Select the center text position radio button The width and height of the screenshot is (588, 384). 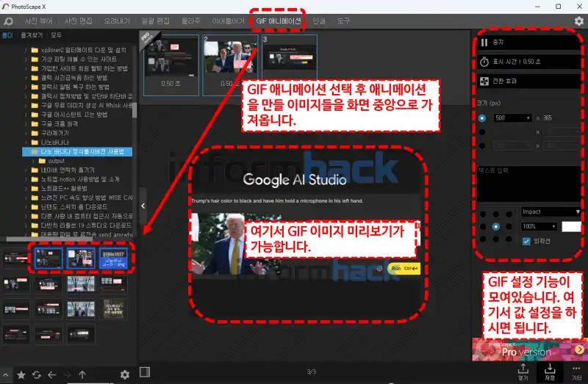495,227
